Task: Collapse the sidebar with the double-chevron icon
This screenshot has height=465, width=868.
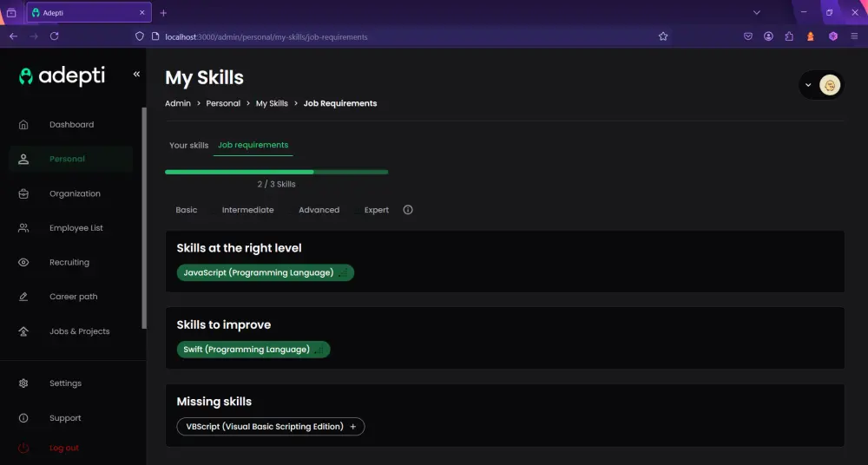Action: pos(136,75)
